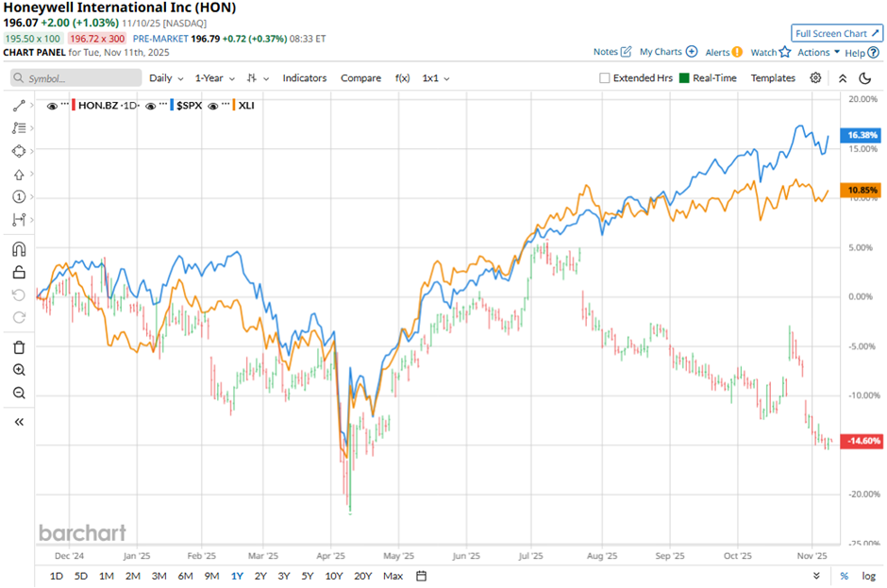Delete drawings with trash icon
Screen dimensions: 887x588
pos(19,347)
